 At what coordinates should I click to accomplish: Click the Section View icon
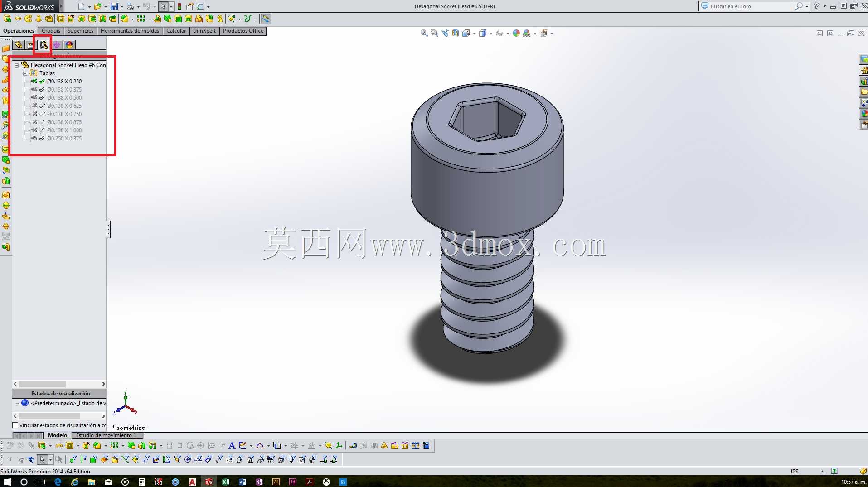click(x=456, y=33)
